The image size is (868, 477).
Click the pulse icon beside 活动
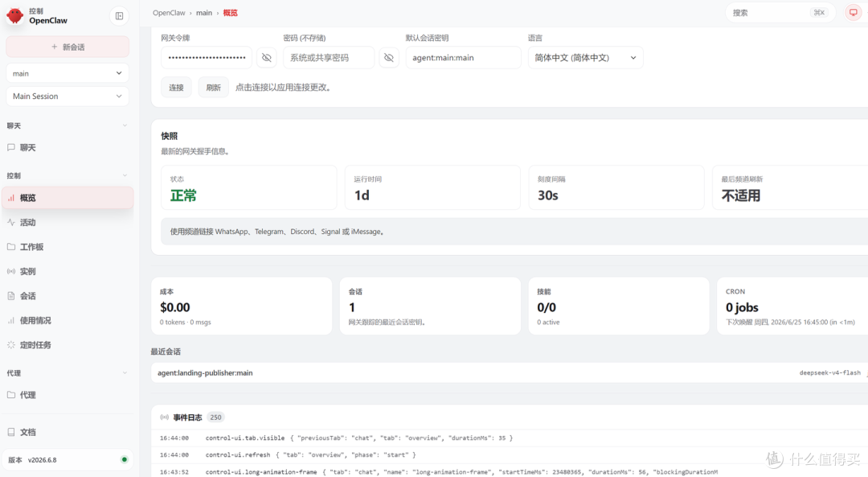tap(11, 223)
